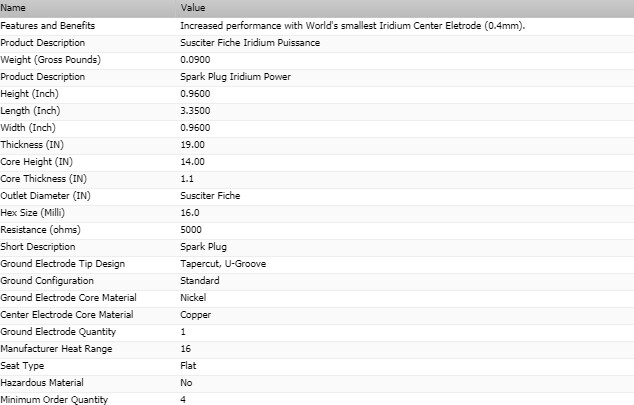Select the Width (Inch) row
Viewport: 634px width, 405px height.
pos(317,128)
